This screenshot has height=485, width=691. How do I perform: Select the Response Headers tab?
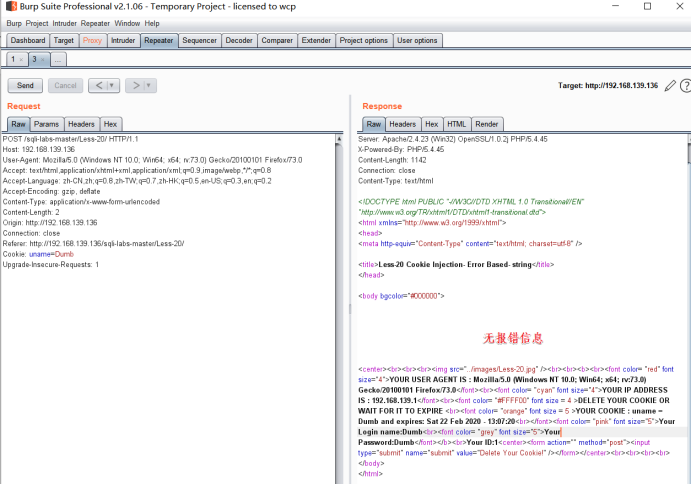coord(402,124)
